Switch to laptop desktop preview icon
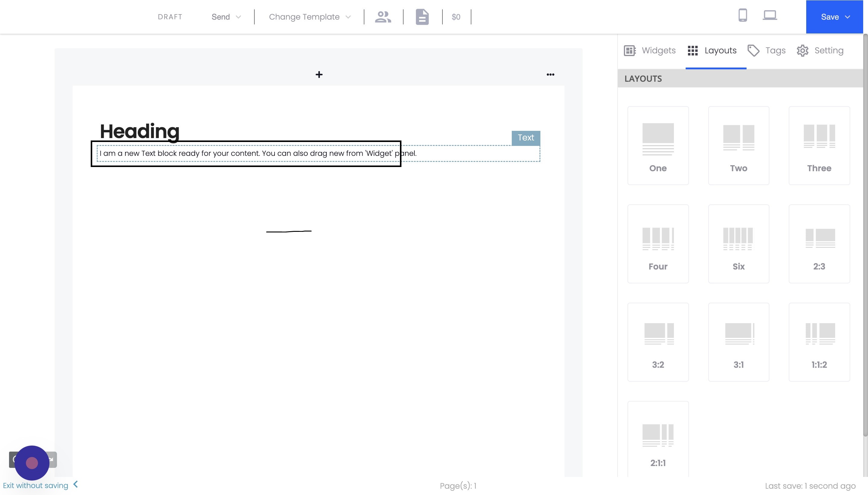Screen dimensions: 868x495 tap(770, 15)
